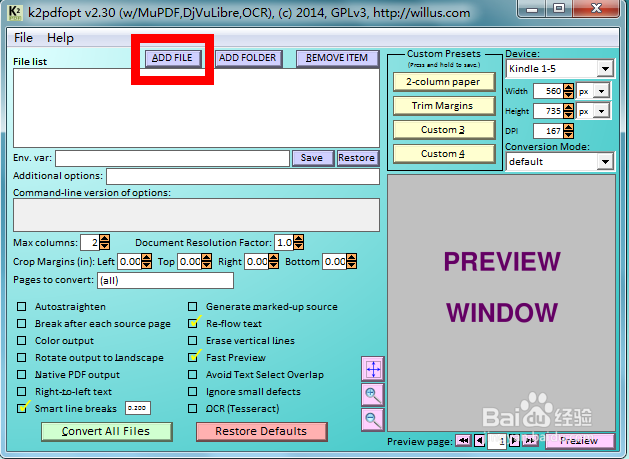The image size is (629, 459).
Task: Adjust Document Resolution Factor stepper
Action: point(298,242)
